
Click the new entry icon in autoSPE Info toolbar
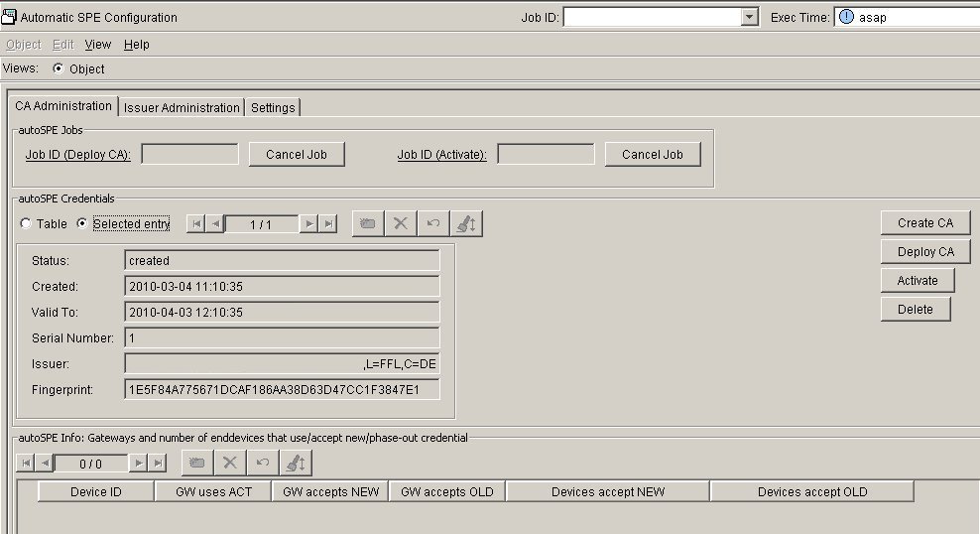click(196, 464)
